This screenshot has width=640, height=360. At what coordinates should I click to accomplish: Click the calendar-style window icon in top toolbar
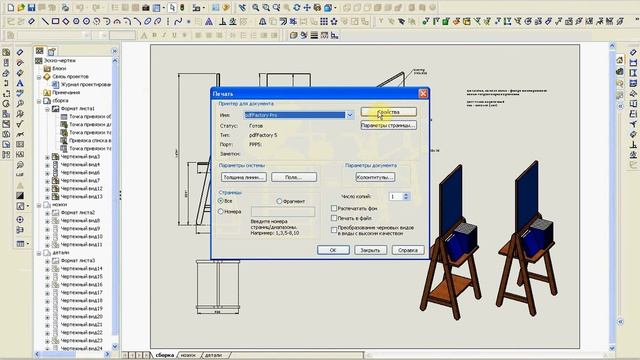[156, 7]
